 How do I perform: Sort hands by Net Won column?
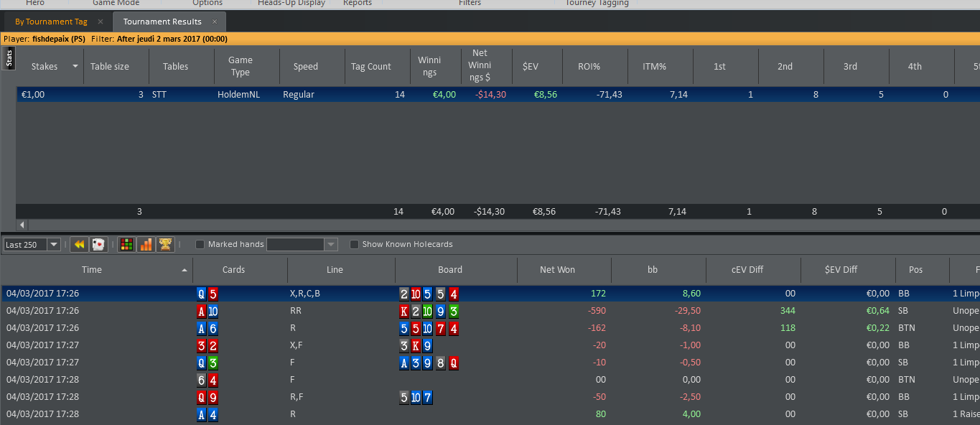(x=557, y=270)
